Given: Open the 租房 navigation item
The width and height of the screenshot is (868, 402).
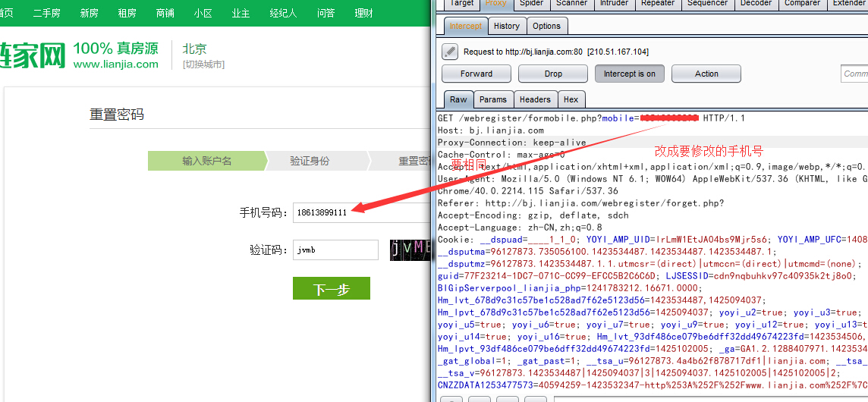Looking at the screenshot, I should coord(127,14).
